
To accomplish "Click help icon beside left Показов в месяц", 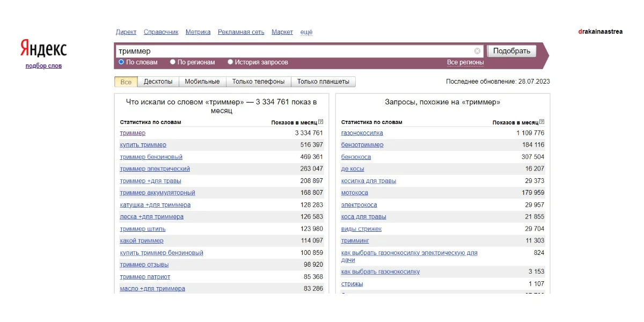I will 320,122.
